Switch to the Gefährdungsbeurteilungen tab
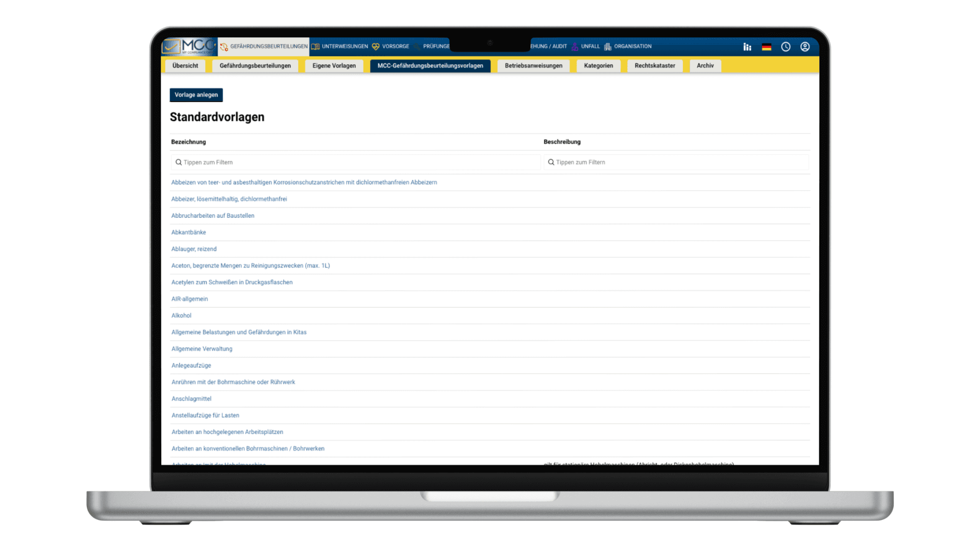 point(255,66)
